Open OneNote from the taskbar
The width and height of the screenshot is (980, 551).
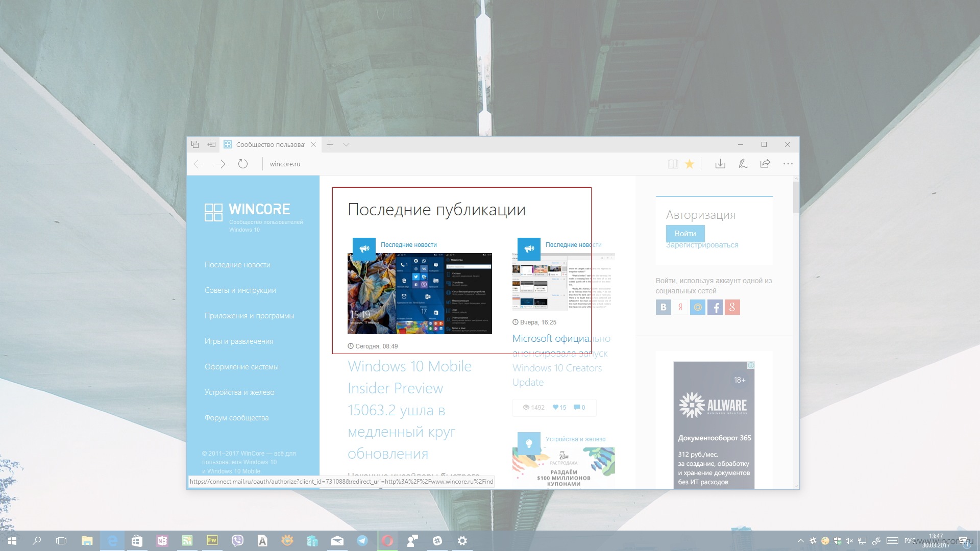coord(162,541)
